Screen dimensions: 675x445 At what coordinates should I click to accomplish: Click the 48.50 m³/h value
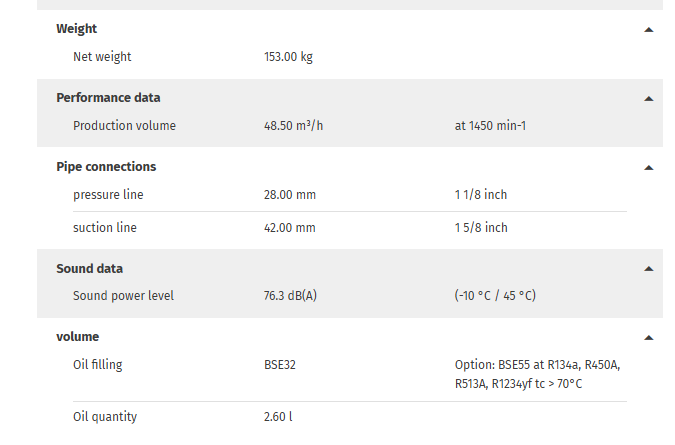tap(293, 126)
